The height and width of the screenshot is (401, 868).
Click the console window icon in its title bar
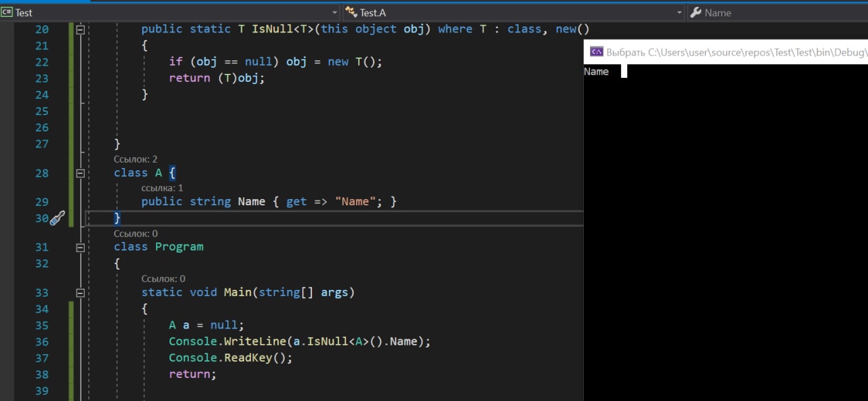[597, 51]
